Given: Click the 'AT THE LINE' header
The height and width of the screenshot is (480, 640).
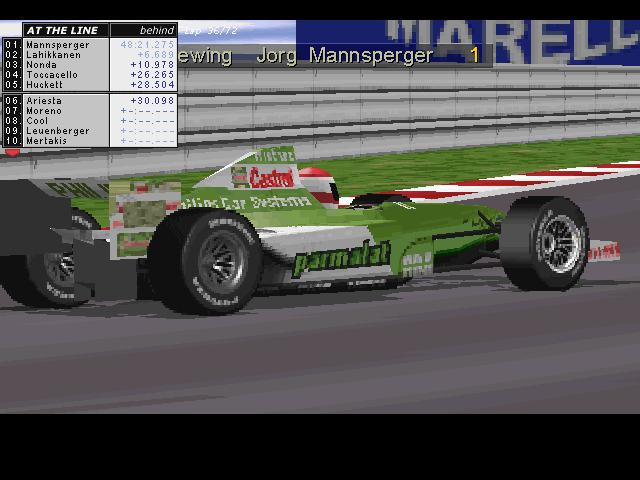Looking at the screenshot, I should click(x=61, y=31).
